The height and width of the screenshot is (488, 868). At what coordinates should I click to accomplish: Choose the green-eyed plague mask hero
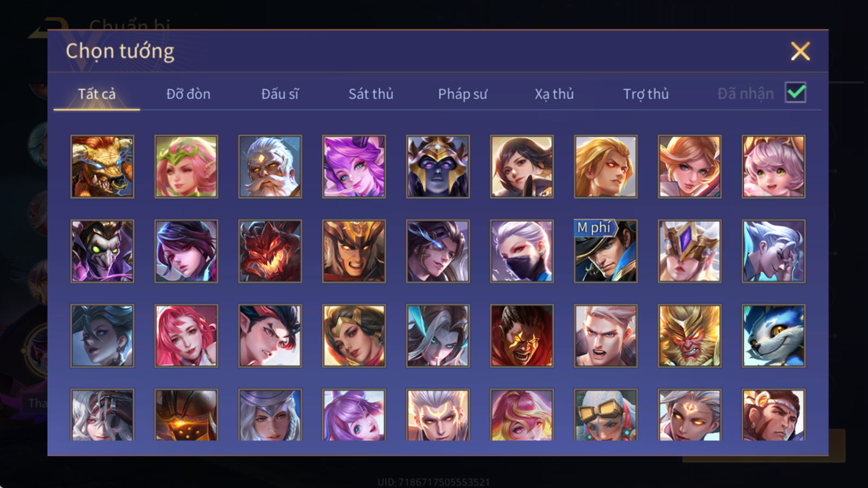click(102, 251)
